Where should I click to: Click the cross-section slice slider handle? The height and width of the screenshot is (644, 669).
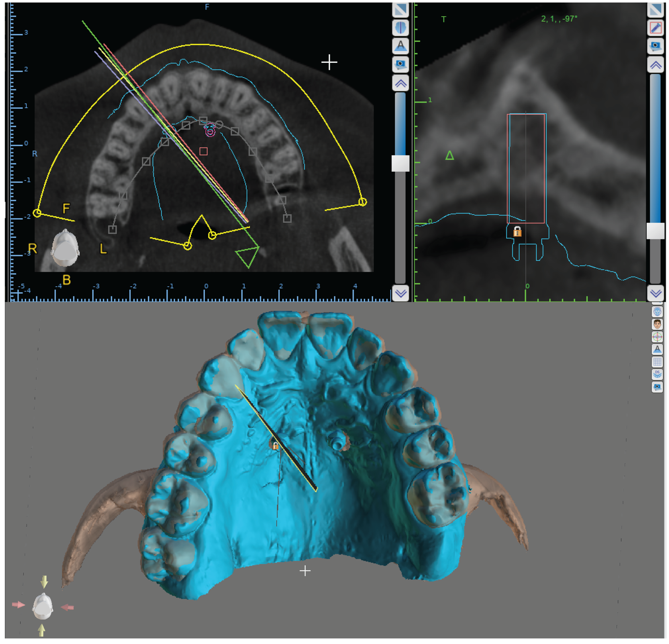(655, 231)
